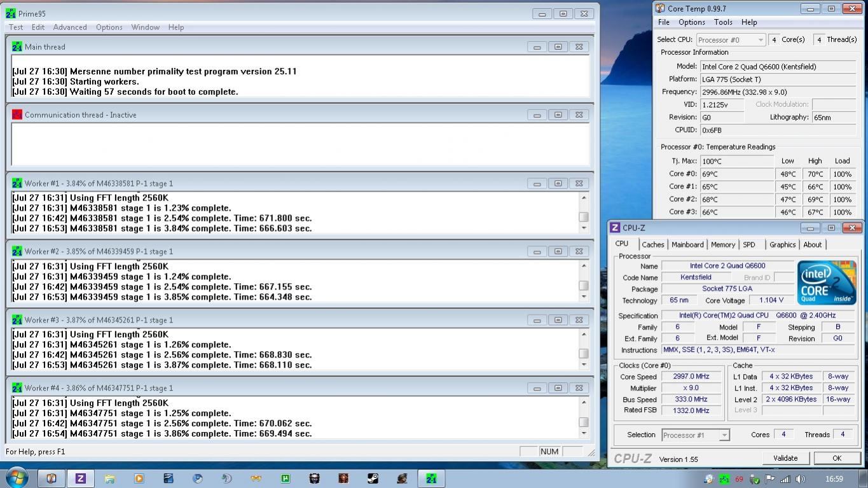The image size is (868, 488).
Task: Click Worker #3 scrollbar up arrow
Action: coord(584,335)
